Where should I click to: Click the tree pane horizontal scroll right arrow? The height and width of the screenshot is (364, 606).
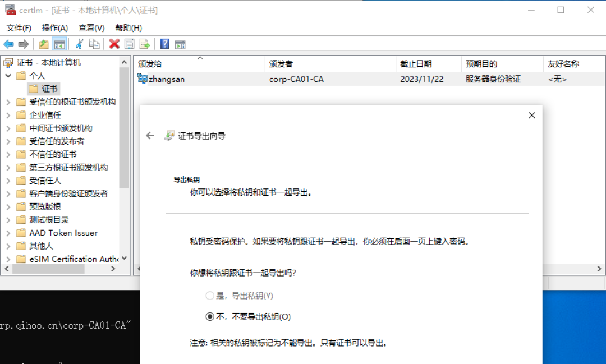113,269
